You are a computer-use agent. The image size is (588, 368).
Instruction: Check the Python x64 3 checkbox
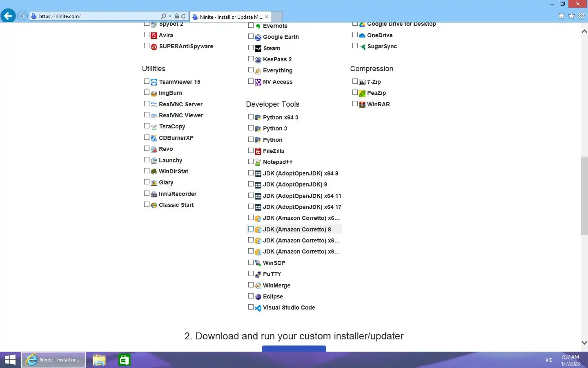click(251, 117)
